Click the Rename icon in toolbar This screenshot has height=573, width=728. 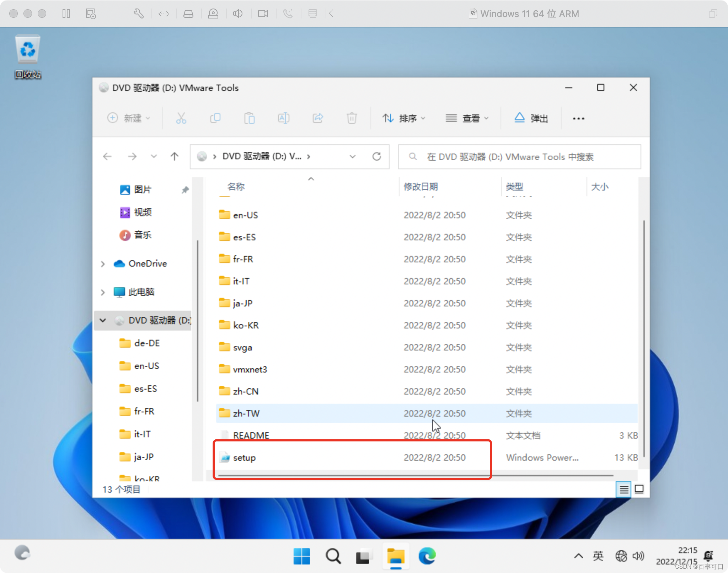click(283, 118)
